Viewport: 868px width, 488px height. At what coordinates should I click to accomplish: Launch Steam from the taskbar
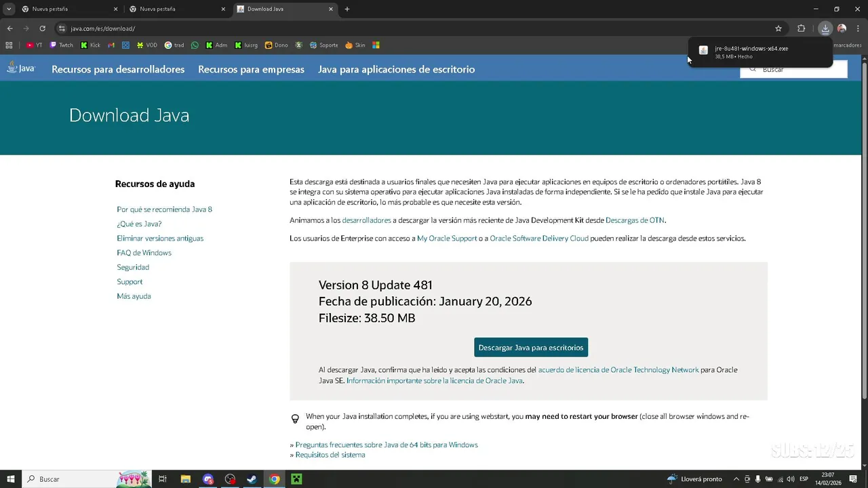[x=252, y=479]
